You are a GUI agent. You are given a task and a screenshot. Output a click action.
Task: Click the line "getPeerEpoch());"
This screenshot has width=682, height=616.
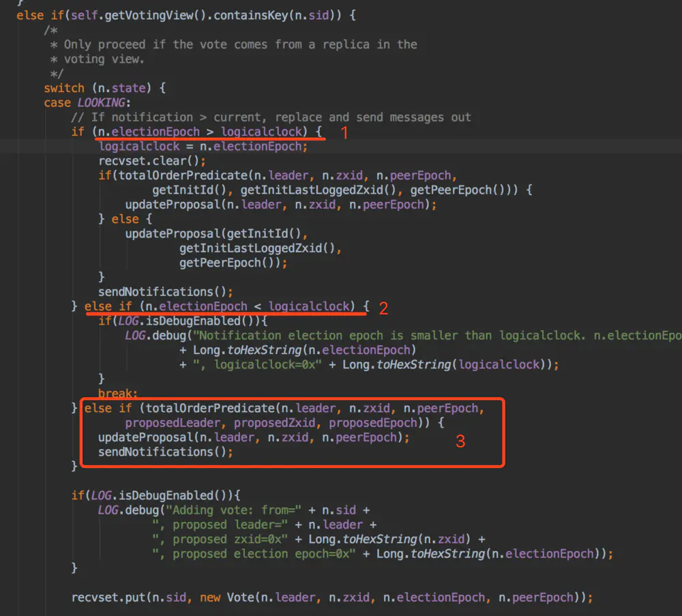pos(233,263)
